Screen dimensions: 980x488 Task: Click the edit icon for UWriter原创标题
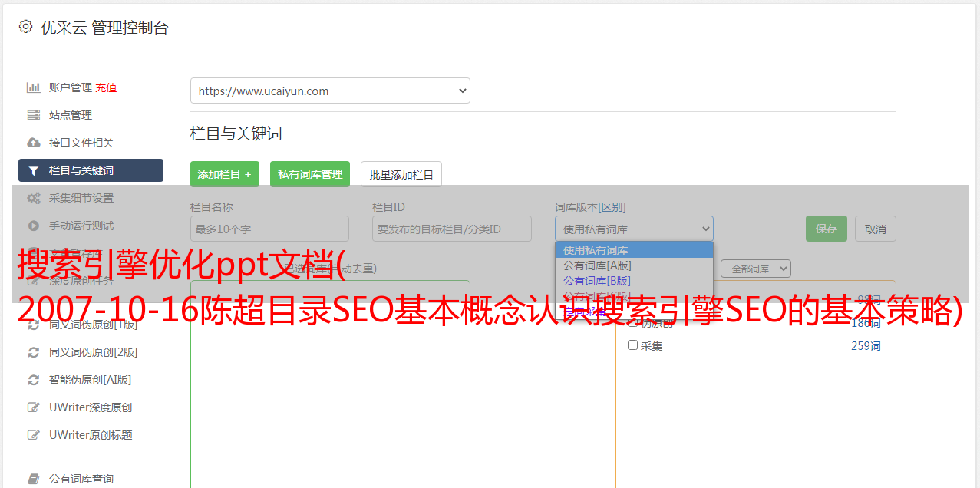(x=34, y=435)
